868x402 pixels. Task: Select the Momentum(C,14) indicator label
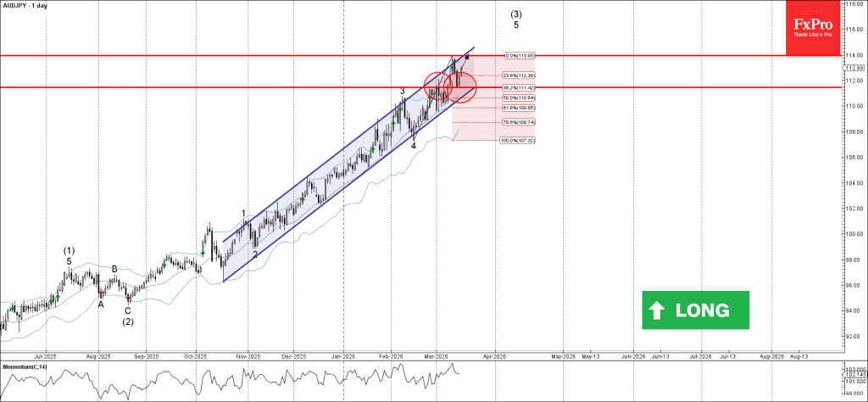[23, 367]
